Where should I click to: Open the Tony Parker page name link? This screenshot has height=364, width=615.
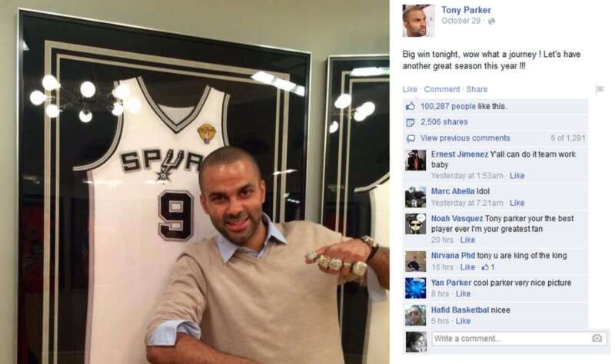coord(466,10)
